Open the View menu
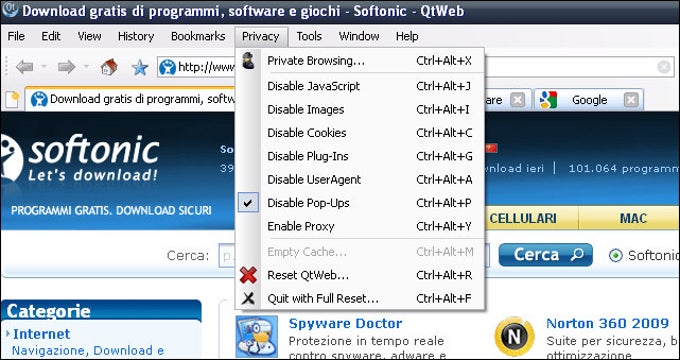 pyautogui.click(x=89, y=36)
